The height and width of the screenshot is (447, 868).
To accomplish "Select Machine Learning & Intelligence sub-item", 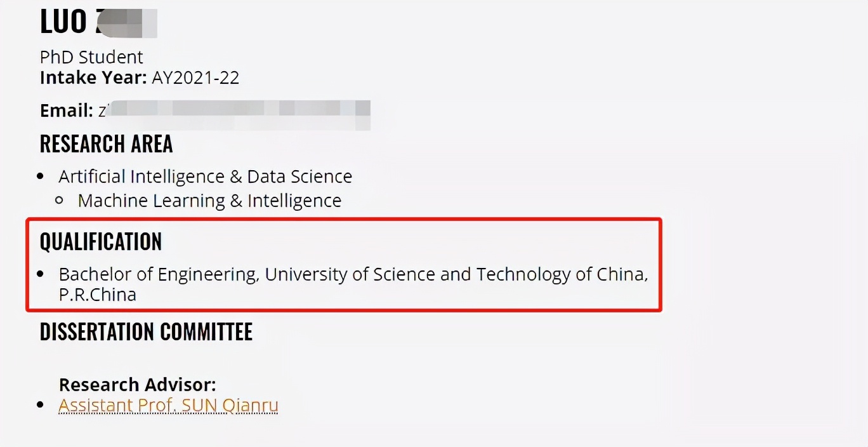I will click(x=209, y=201).
